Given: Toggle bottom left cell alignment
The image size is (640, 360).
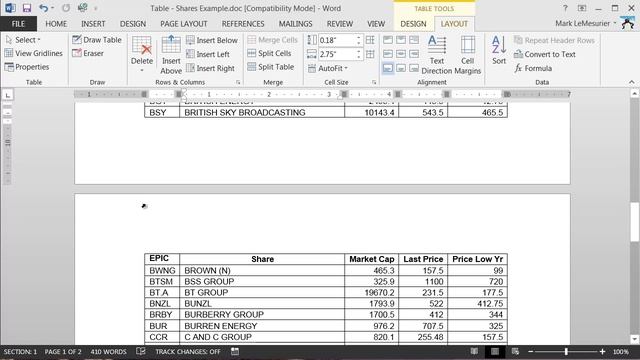Looking at the screenshot, I should (388, 68).
